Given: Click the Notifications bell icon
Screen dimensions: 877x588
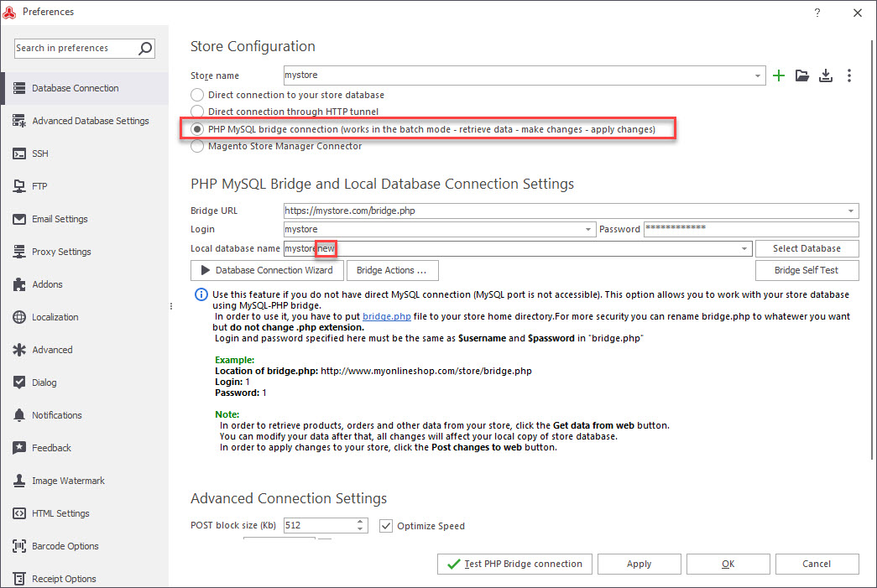Looking at the screenshot, I should coord(19,414).
